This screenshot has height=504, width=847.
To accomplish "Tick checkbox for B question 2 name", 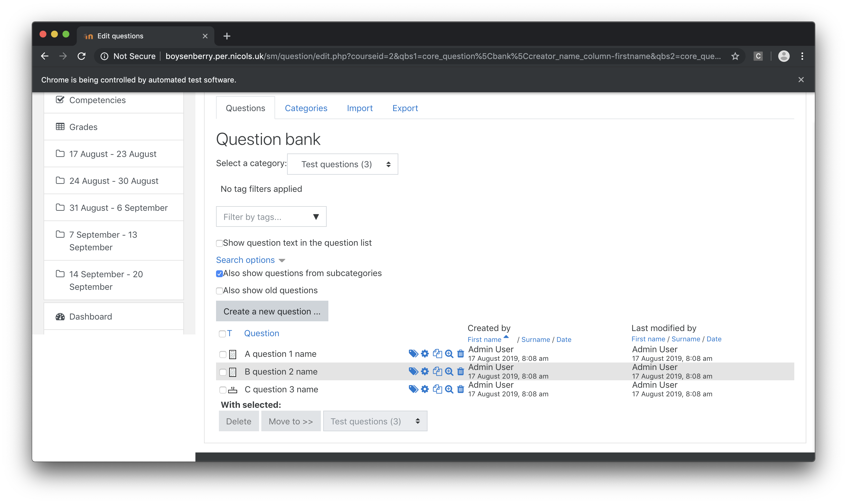I will (x=223, y=372).
